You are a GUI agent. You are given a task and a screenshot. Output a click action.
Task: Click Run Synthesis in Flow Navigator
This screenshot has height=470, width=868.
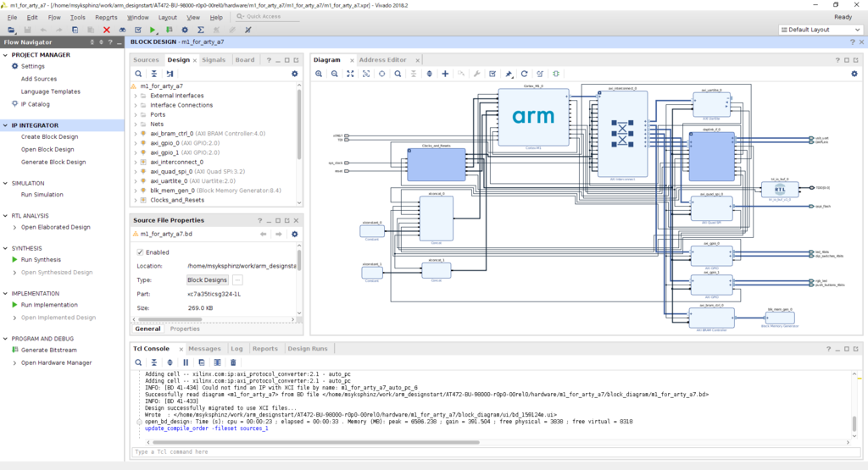click(41, 259)
